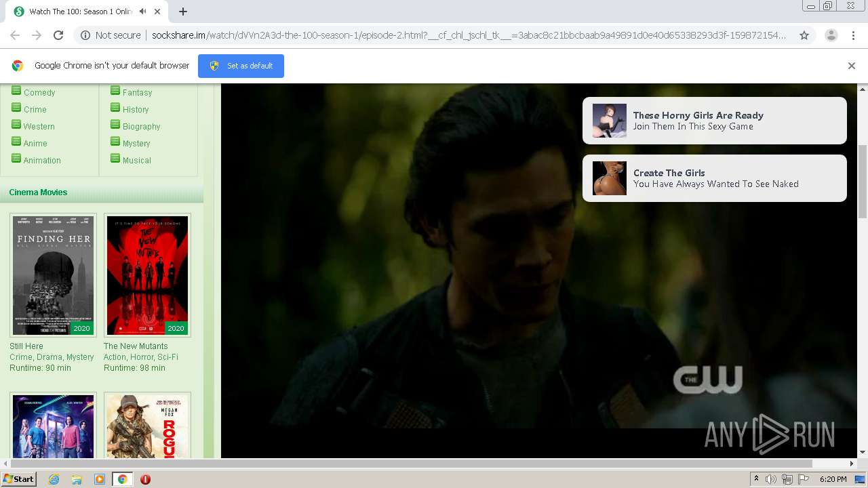Image resolution: width=868 pixels, height=488 pixels.
Task: Reload the current page
Action: click(58, 35)
